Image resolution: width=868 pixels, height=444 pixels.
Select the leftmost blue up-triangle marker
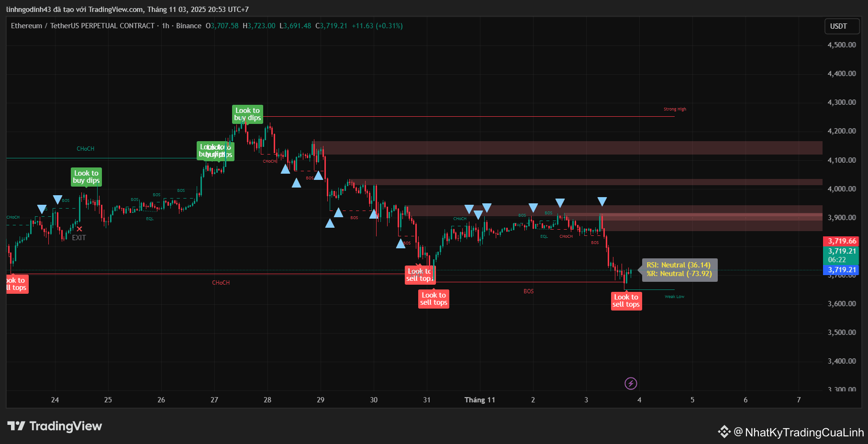285,169
